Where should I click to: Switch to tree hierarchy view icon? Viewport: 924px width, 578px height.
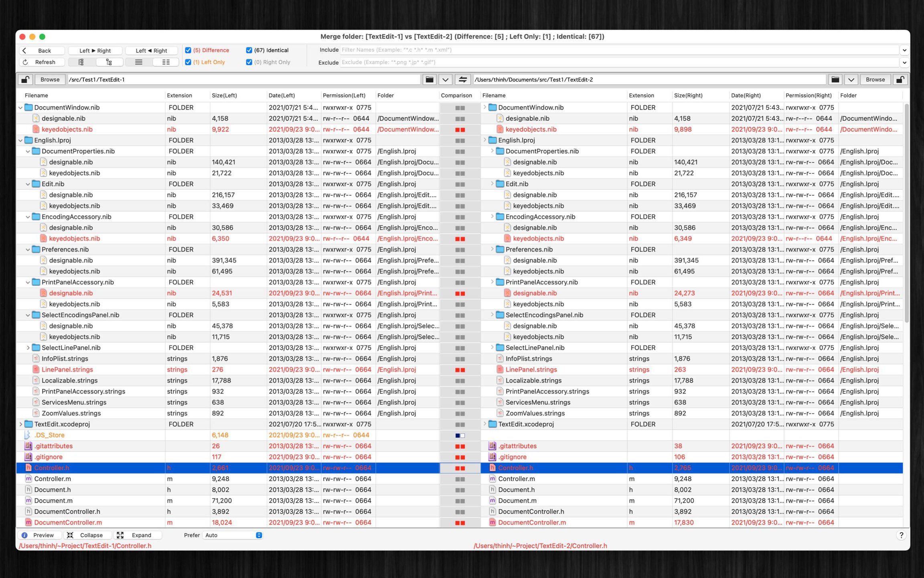click(x=109, y=62)
